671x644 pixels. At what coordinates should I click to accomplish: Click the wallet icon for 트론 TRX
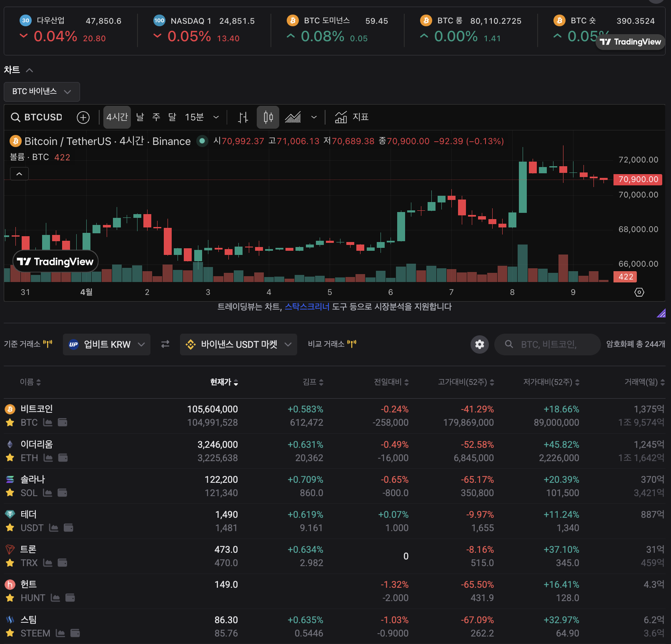click(63, 563)
